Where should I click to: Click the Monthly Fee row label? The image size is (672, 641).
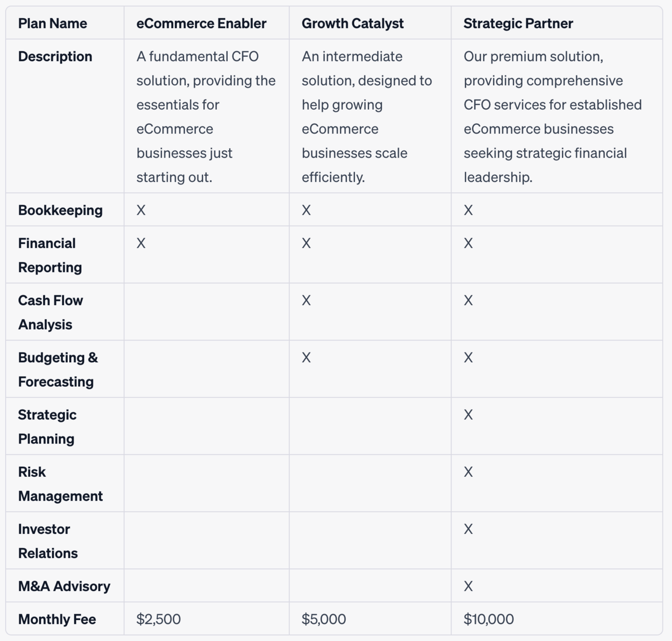tap(57, 619)
